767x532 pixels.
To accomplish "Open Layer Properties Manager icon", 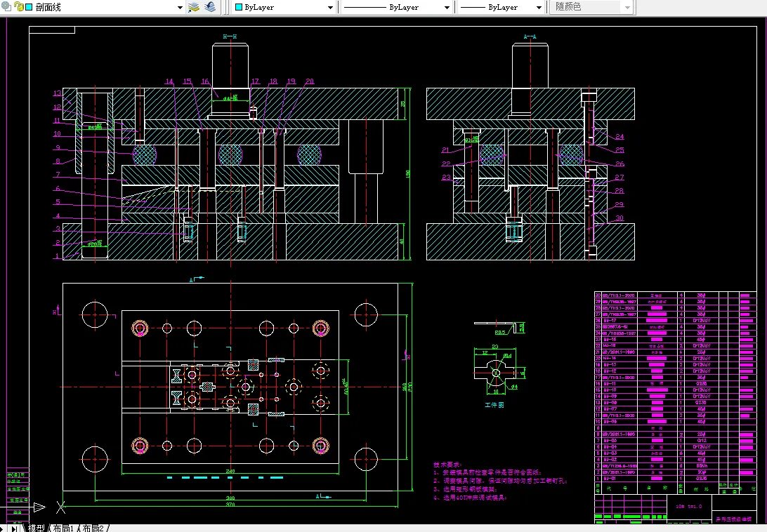I will tap(195, 7).
